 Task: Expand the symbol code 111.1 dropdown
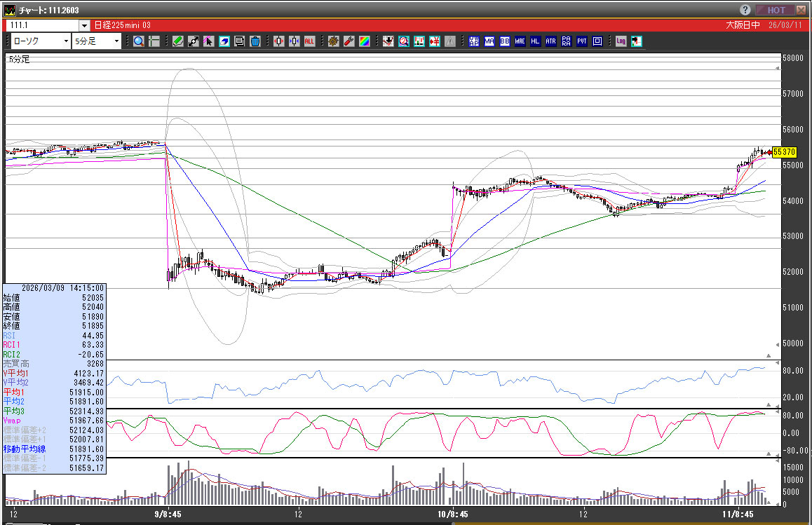[85, 26]
